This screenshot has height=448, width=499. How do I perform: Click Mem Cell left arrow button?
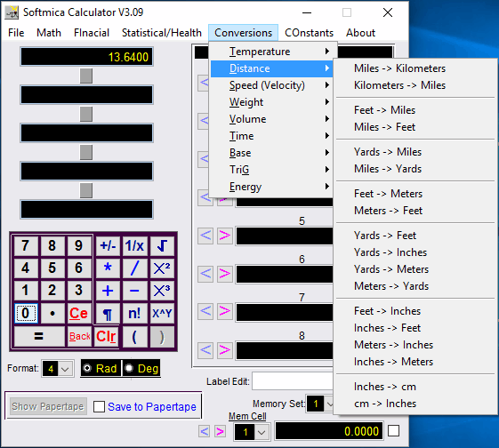204,431
